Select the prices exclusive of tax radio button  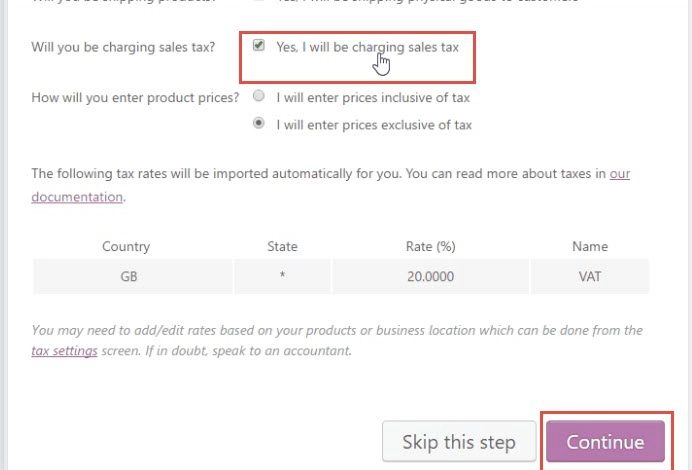click(259, 123)
